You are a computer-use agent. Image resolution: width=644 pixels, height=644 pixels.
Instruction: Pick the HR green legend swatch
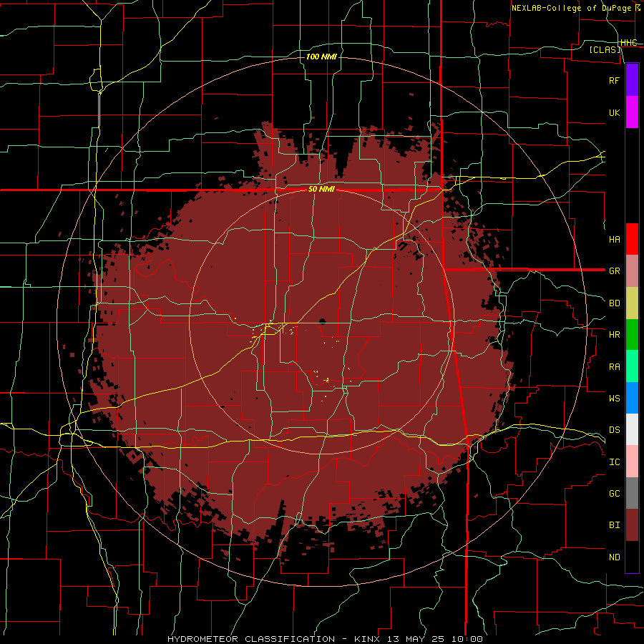click(632, 335)
